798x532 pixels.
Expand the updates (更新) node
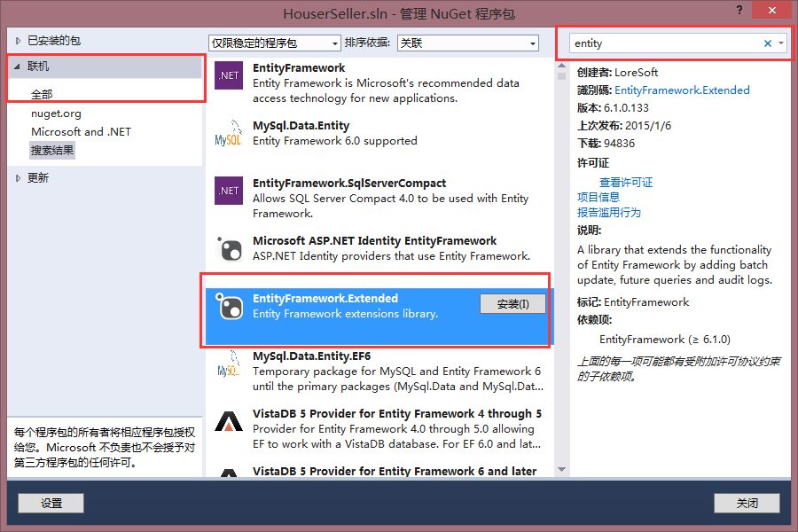18,178
